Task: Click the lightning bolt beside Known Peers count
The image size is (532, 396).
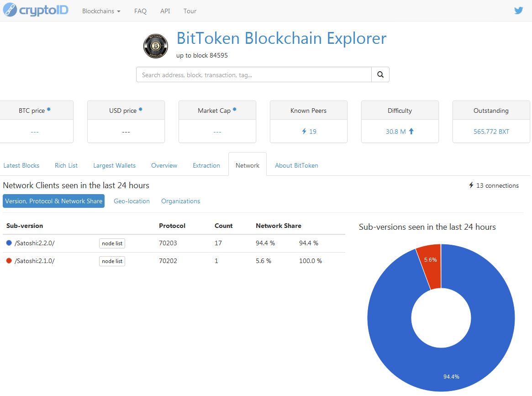Action: [x=304, y=131]
